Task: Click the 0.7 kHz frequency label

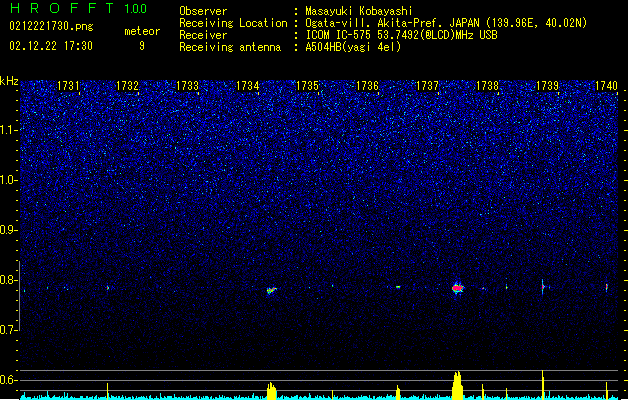Action: click(x=9, y=330)
